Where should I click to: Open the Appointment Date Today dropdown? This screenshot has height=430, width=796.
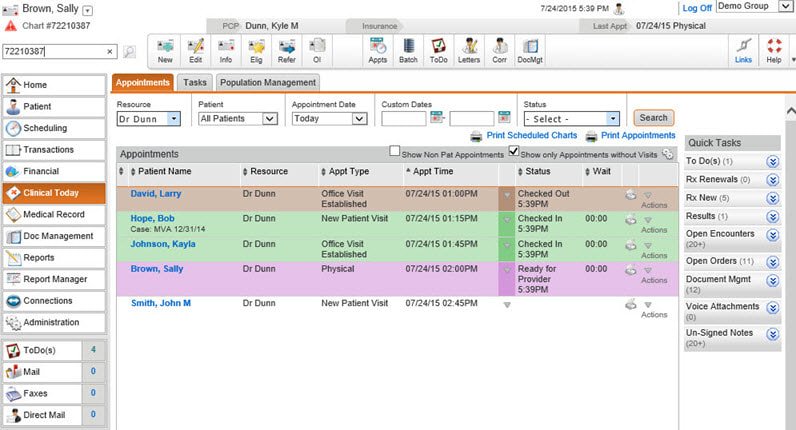pos(329,118)
